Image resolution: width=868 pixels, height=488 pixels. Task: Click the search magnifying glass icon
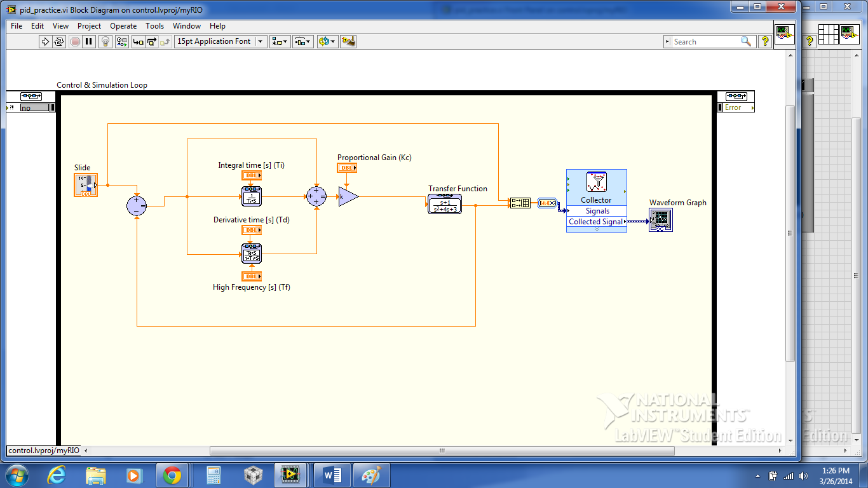tap(746, 41)
